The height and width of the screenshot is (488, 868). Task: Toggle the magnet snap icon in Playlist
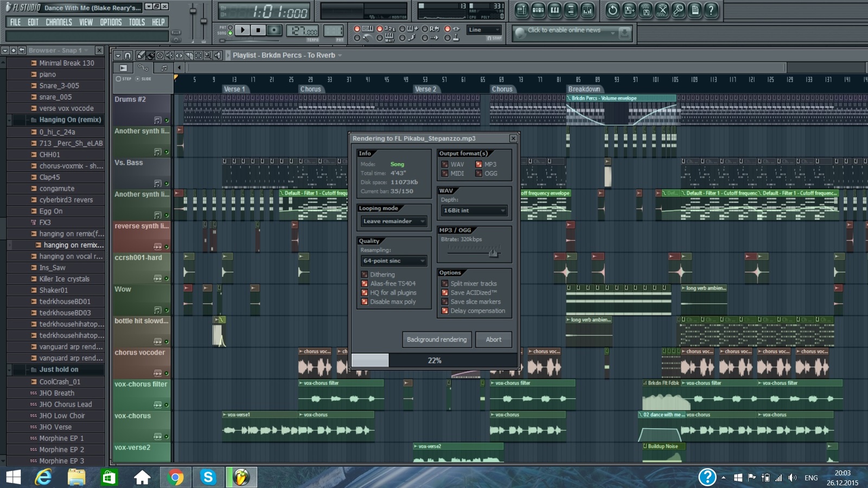click(127, 55)
